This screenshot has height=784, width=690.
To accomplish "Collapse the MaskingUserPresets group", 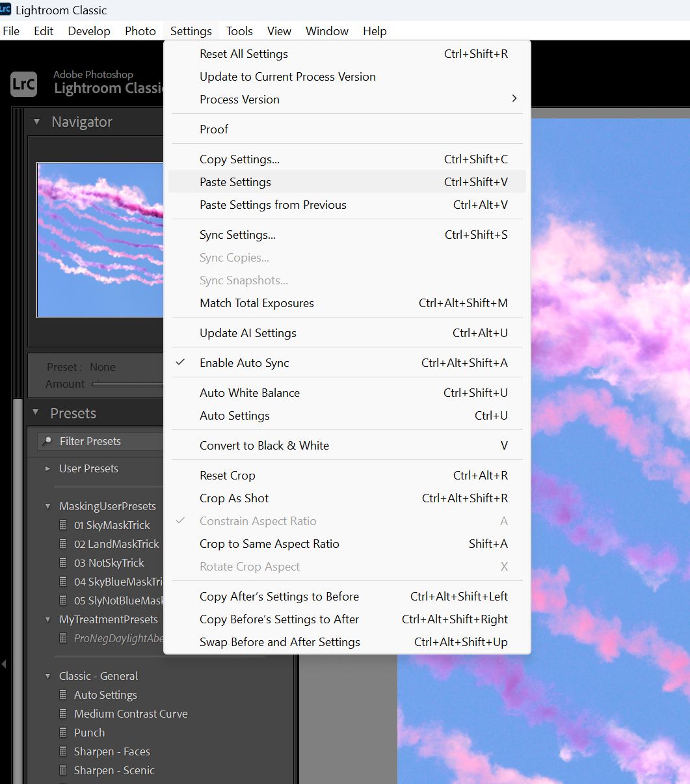I will 47,506.
